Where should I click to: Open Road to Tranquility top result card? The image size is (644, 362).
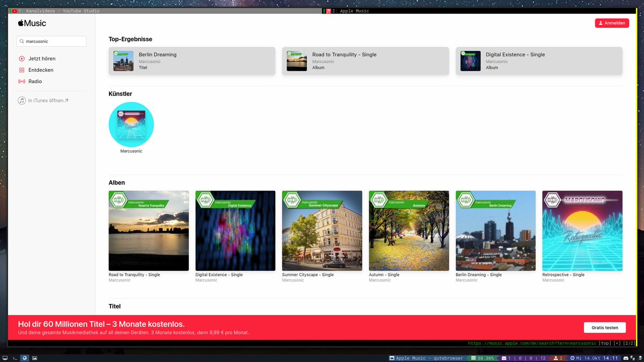click(365, 61)
